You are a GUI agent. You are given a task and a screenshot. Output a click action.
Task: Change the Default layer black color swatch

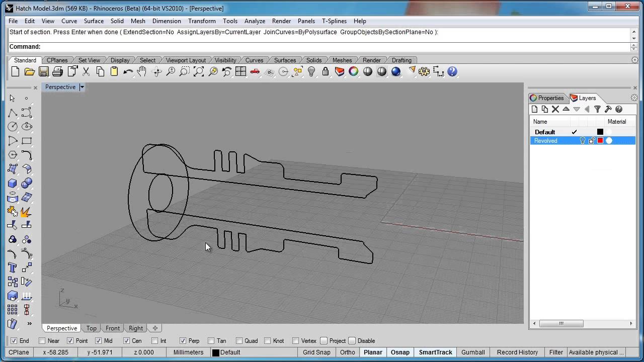coord(600,132)
